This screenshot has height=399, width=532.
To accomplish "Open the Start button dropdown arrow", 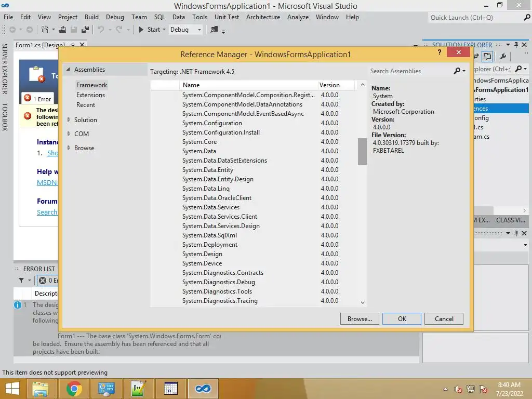I will (164, 30).
